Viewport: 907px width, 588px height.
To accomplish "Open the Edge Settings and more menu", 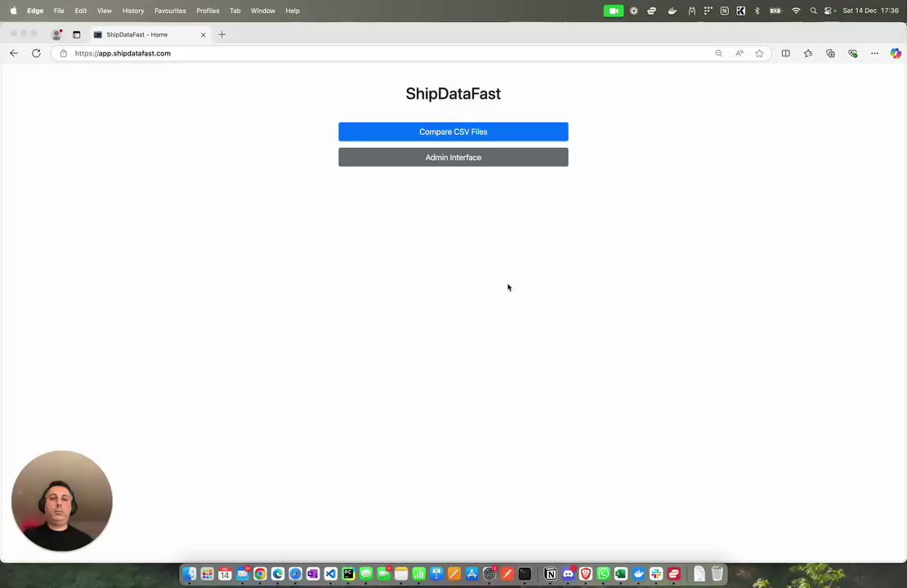I will coord(874,53).
